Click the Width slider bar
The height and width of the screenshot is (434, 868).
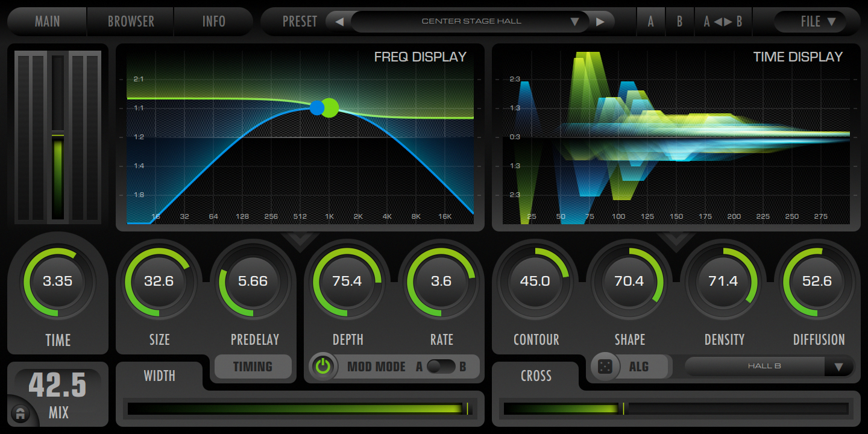pos(299,409)
